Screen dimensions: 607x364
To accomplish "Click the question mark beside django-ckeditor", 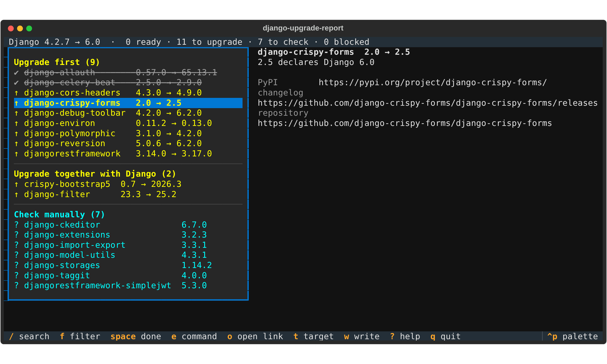I will [16, 225].
